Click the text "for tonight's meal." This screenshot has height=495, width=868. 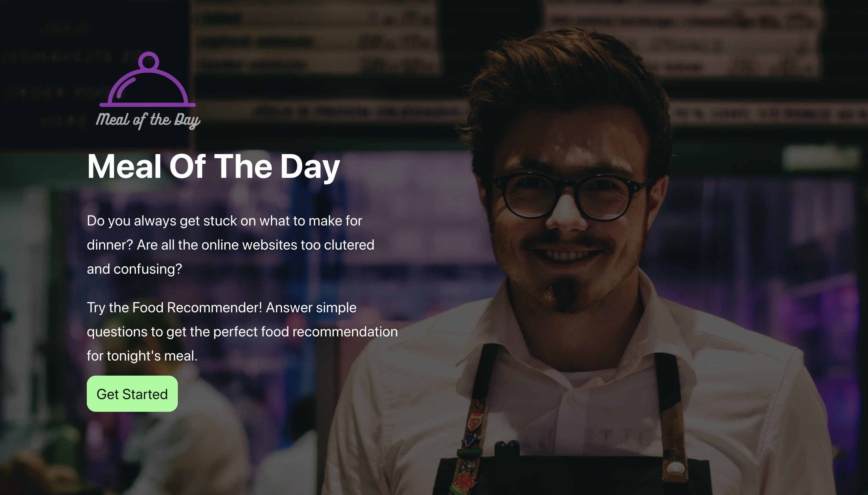(142, 356)
